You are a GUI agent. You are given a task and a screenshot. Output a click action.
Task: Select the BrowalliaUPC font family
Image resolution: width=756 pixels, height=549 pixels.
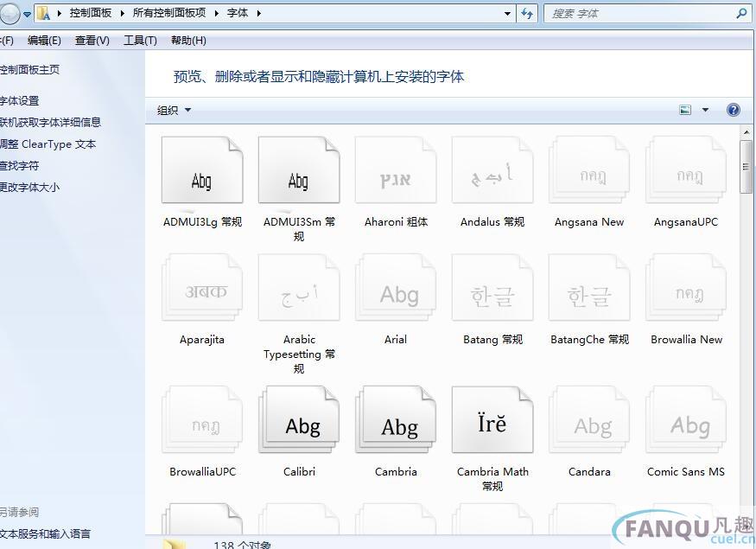click(202, 419)
